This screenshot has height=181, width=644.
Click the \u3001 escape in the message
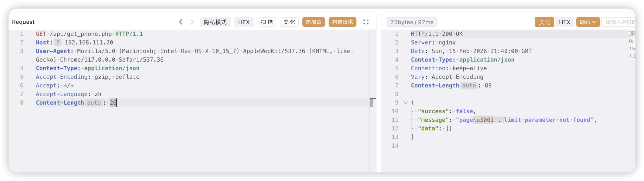pos(483,120)
